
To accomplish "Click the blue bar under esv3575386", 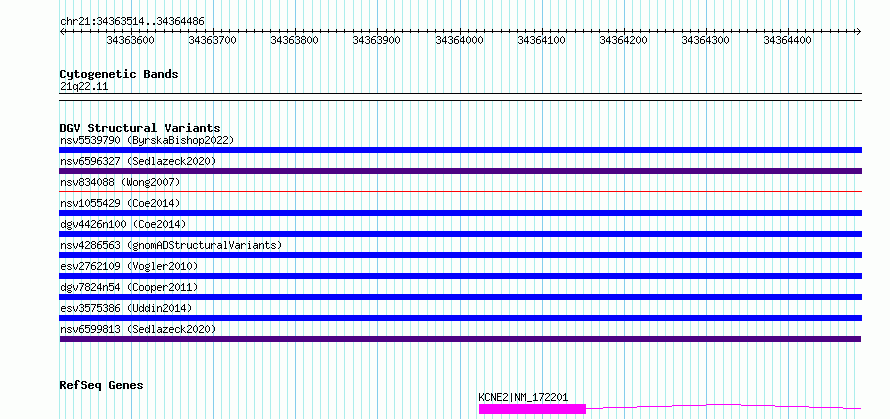I will point(460,318).
